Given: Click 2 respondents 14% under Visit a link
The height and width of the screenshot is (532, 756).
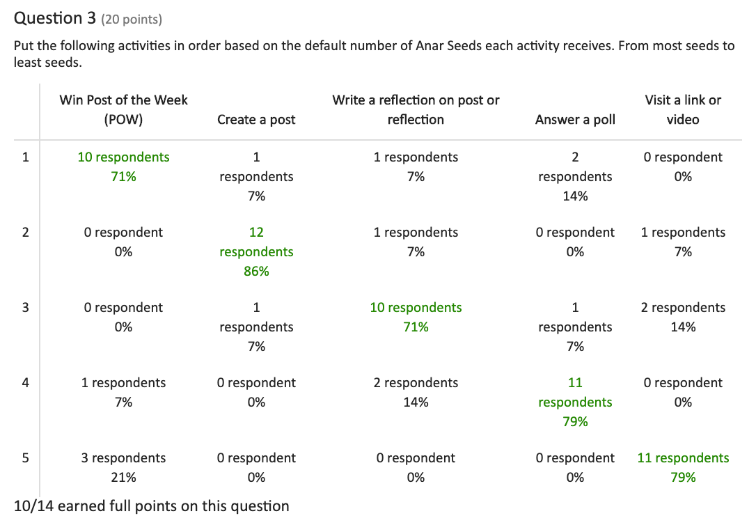Looking at the screenshot, I should [x=683, y=317].
